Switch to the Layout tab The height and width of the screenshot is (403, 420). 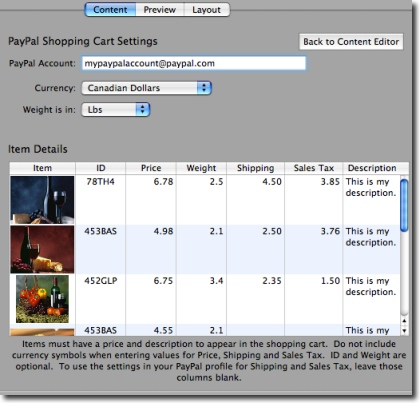pos(207,10)
